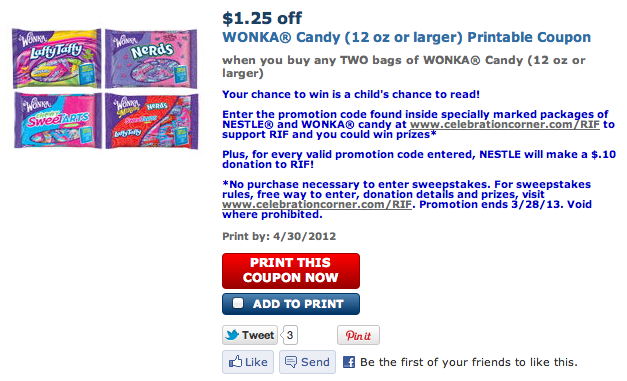Click the Wonka Mix-ups red bag image
Screen dimensions: 627x381
click(x=152, y=121)
